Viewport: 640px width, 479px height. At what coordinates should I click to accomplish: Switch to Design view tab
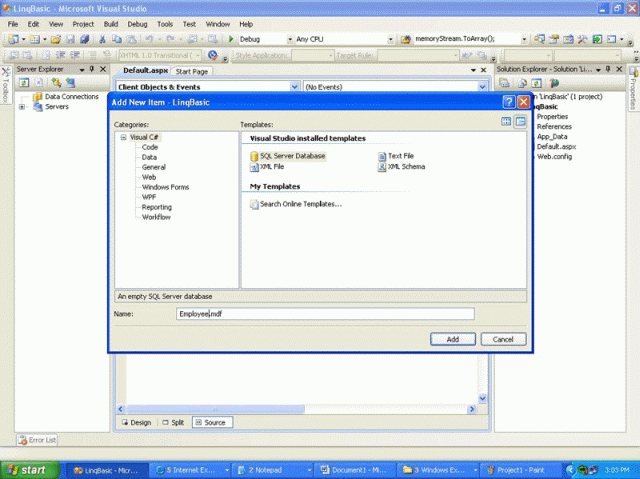136,422
